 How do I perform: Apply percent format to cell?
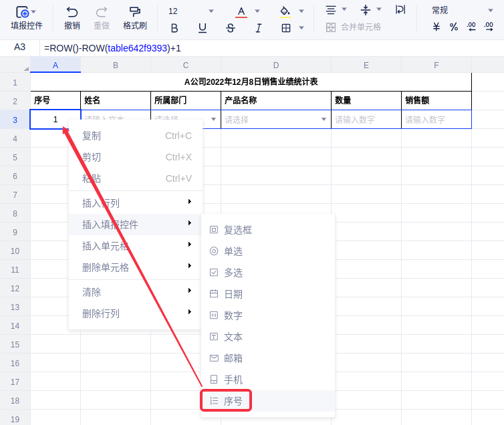pyautogui.click(x=454, y=27)
